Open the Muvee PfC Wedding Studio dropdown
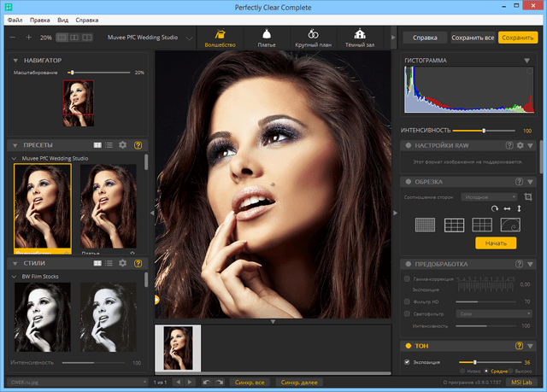Viewport: 547px width, 392px height. point(188,38)
